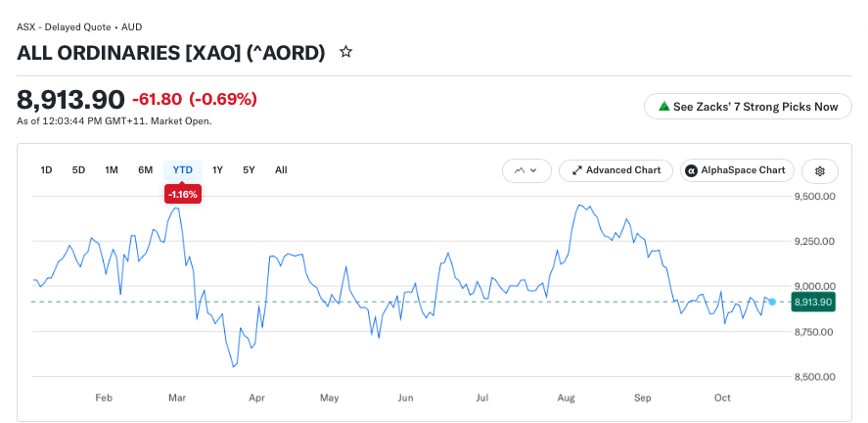
Task: Click the 8,750.00 axis label
Action: pos(812,332)
